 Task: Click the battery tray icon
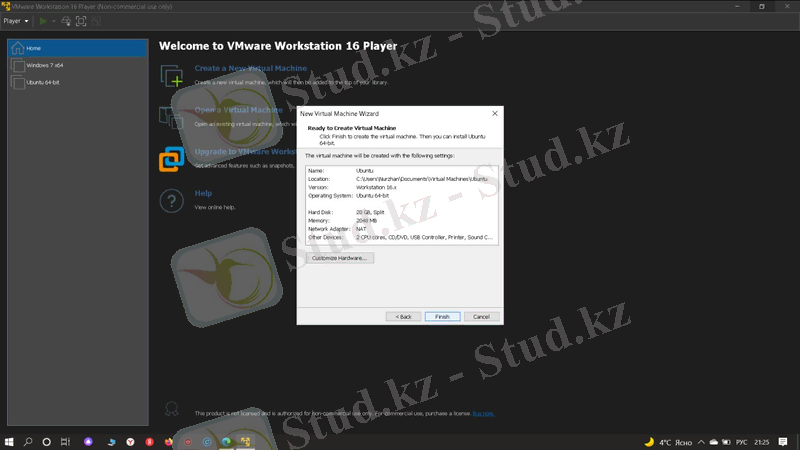coord(726,442)
